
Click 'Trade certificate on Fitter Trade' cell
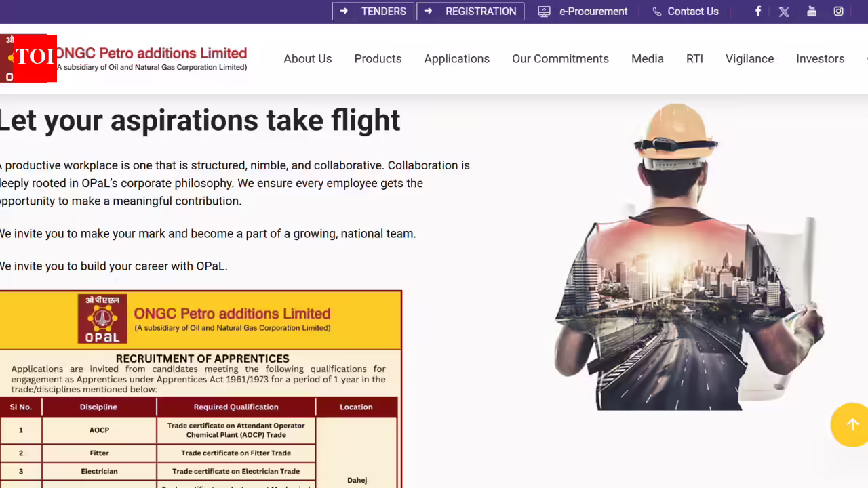pyautogui.click(x=236, y=453)
